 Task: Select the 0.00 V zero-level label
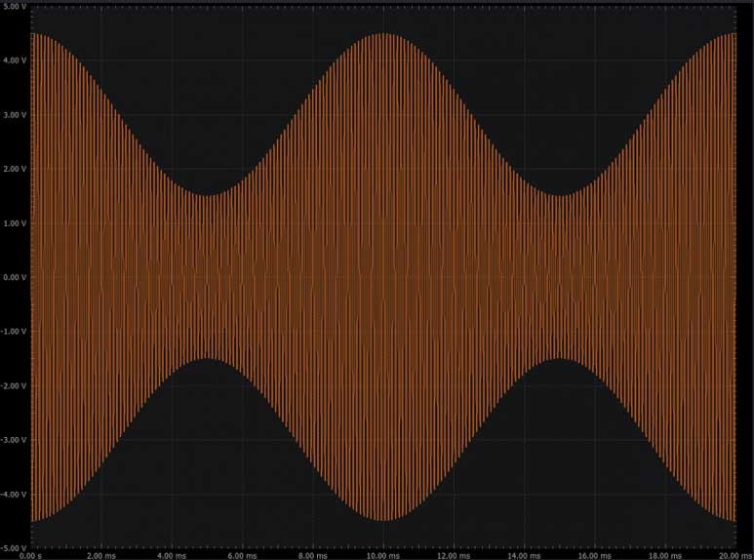pyautogui.click(x=17, y=277)
